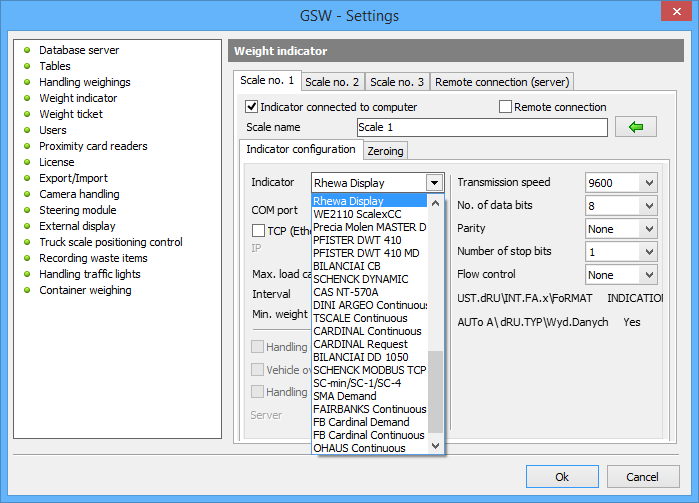The width and height of the screenshot is (699, 503).
Task: Open the Remote connection (server) tab
Action: [x=502, y=82]
